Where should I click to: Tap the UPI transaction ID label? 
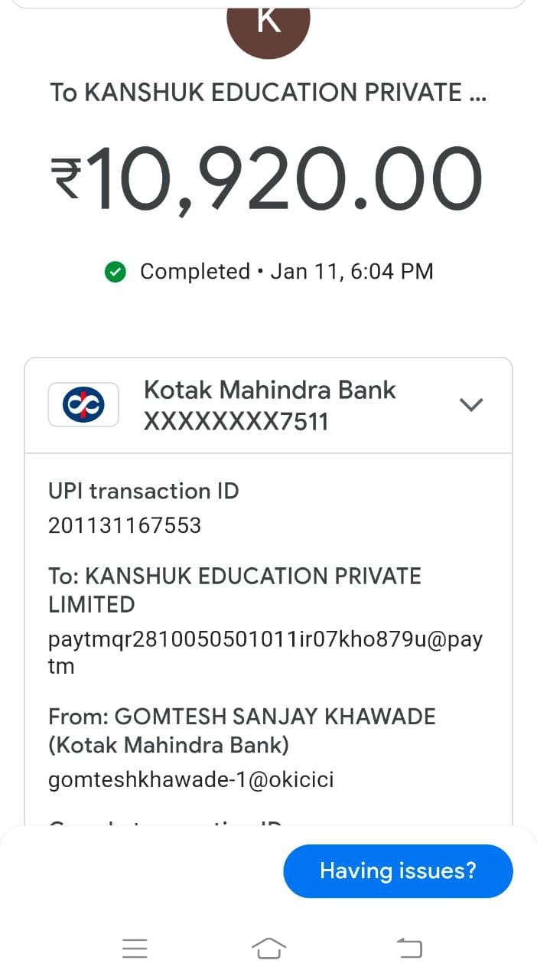[x=144, y=491]
